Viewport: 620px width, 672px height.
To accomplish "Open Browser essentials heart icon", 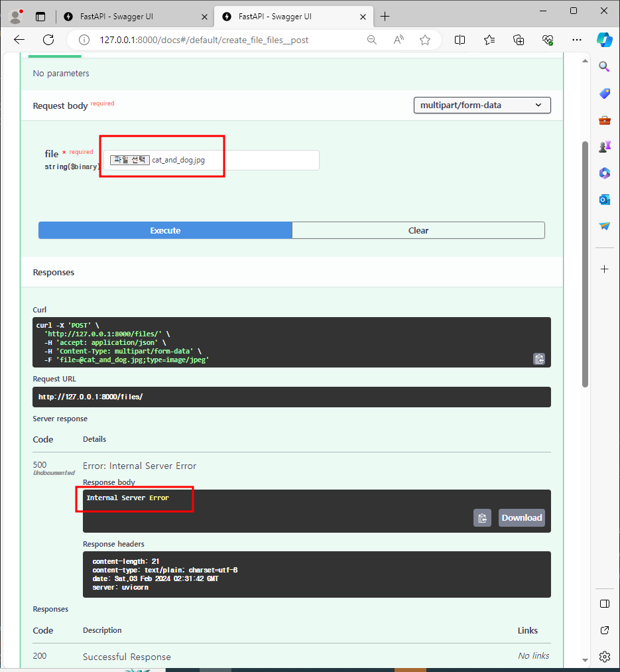I will (548, 40).
